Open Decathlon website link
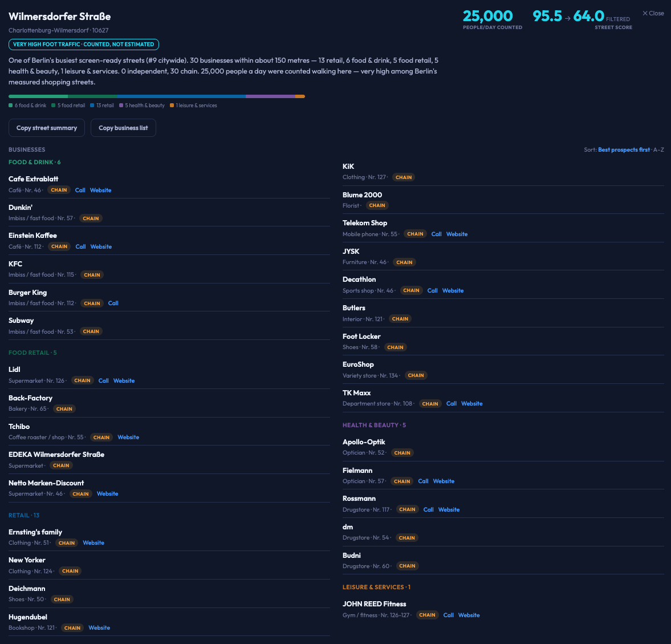671x644 pixels. point(453,291)
